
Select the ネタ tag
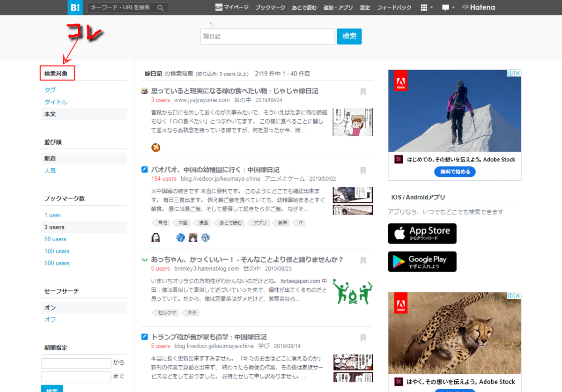click(x=191, y=313)
